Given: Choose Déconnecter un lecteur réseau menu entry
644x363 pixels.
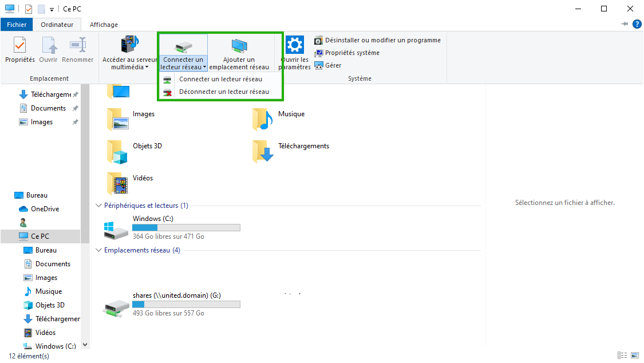Looking at the screenshot, I should (x=220, y=92).
